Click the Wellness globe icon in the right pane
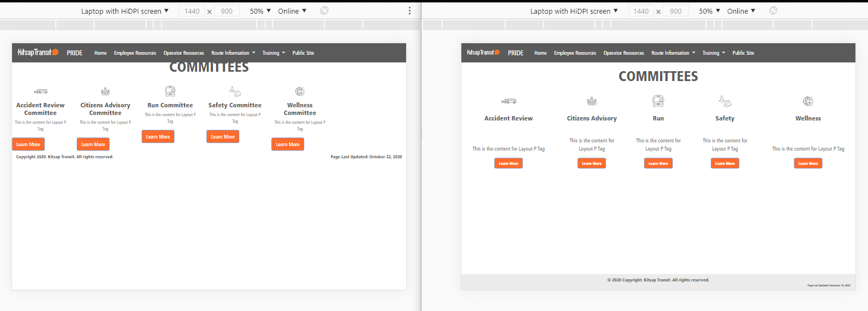The width and height of the screenshot is (868, 311). tap(808, 101)
